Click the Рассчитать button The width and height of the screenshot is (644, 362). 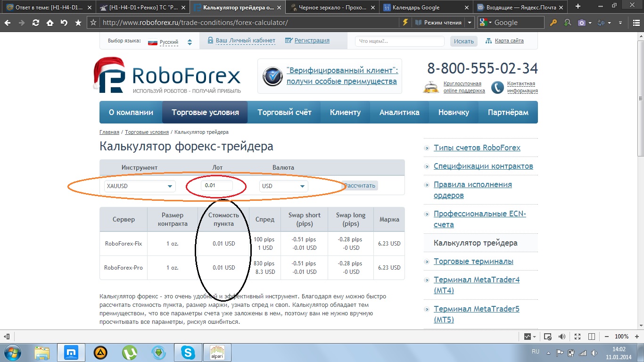click(x=360, y=186)
